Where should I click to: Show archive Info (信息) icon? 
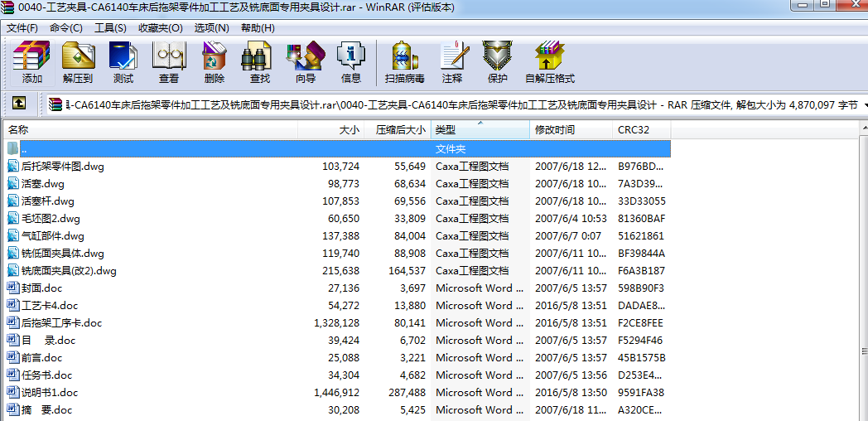(x=351, y=63)
